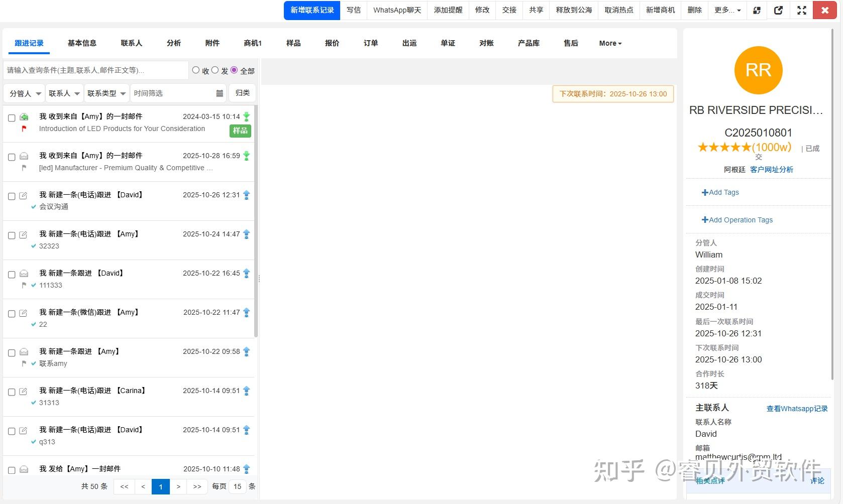Click calendar icon in 时间筛选 field
Viewport: 843px width, 504px height.
(220, 93)
